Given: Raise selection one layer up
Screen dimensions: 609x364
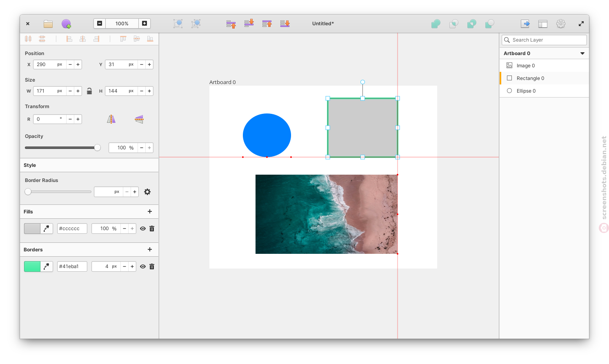Looking at the screenshot, I should click(231, 24).
